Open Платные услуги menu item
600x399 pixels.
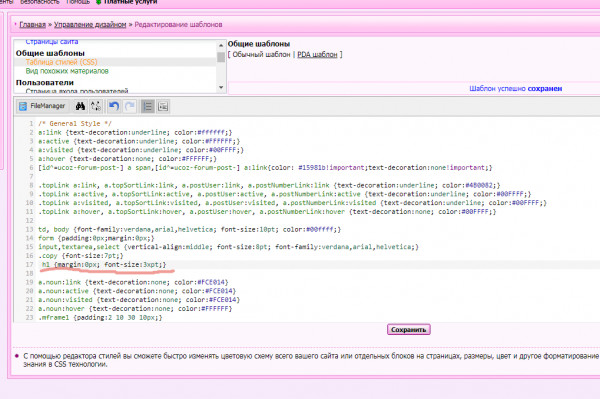click(130, 2)
